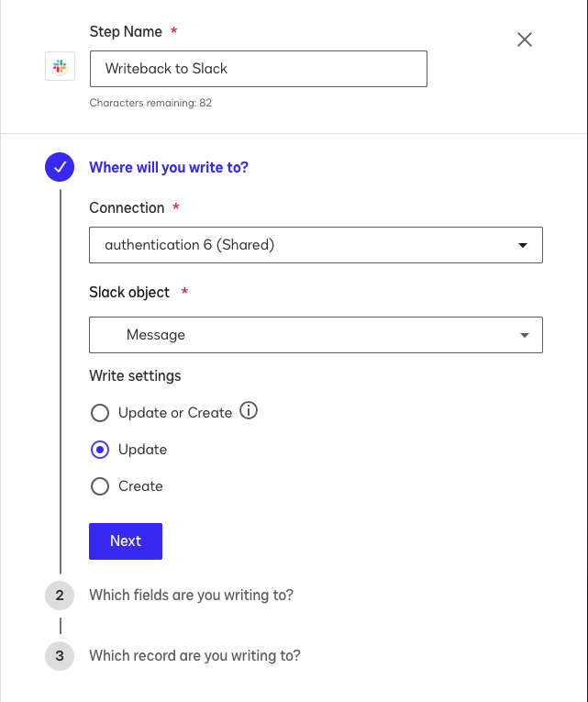Click the Step Name input field
The height and width of the screenshot is (702, 588).
click(258, 69)
